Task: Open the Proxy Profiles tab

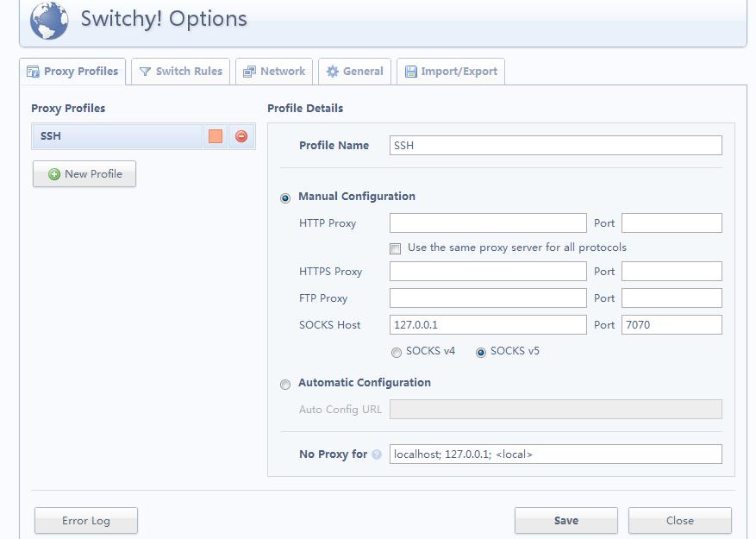Action: (x=72, y=72)
